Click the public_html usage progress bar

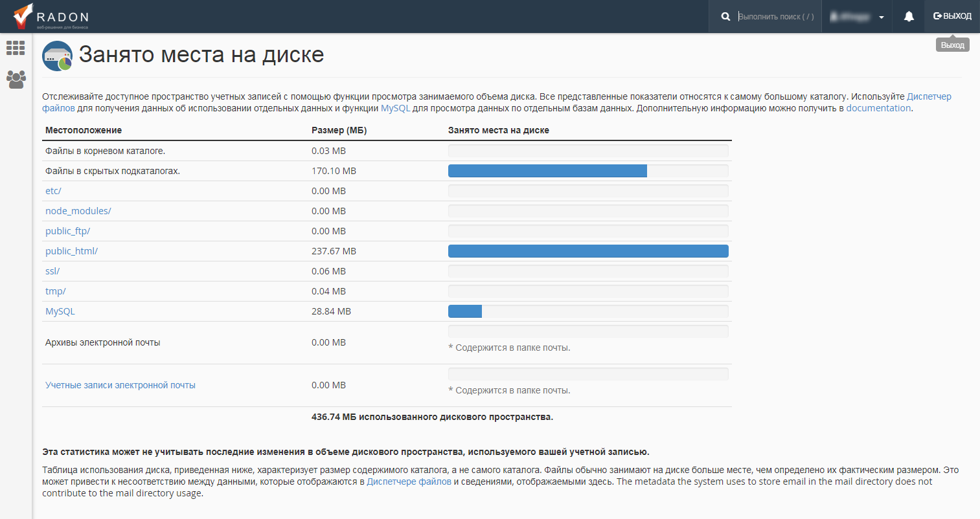588,251
